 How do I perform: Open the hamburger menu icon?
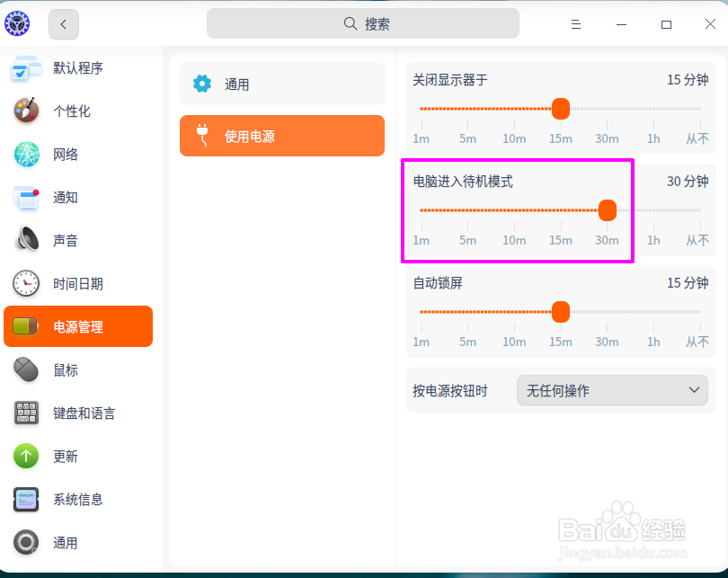[576, 24]
